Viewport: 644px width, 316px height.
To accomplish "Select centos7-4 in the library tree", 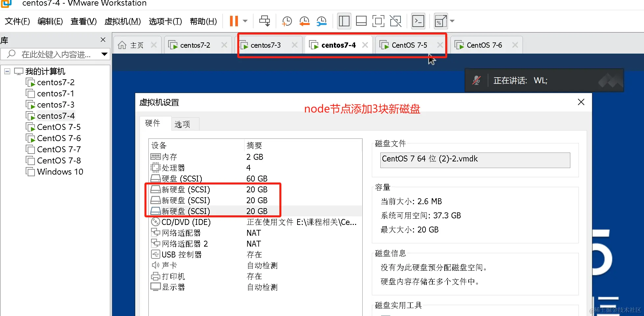I will (x=56, y=116).
